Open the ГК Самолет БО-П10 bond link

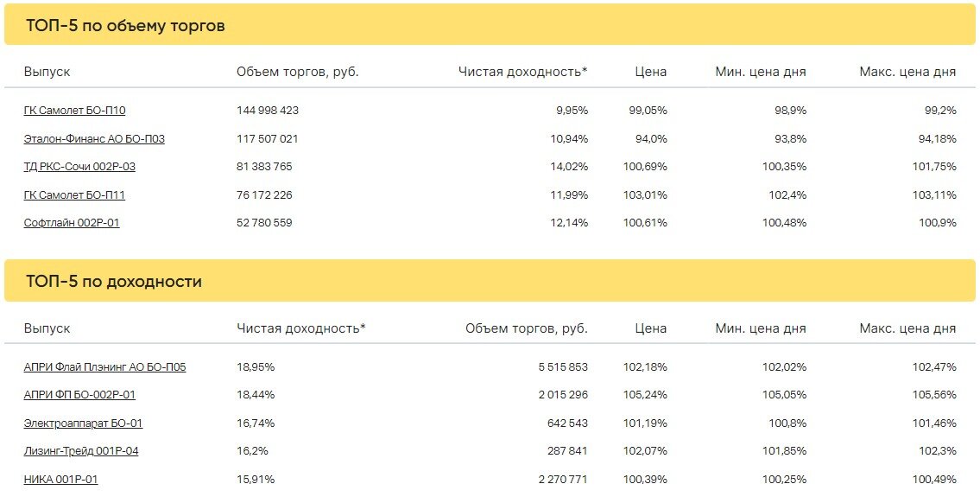(74, 111)
